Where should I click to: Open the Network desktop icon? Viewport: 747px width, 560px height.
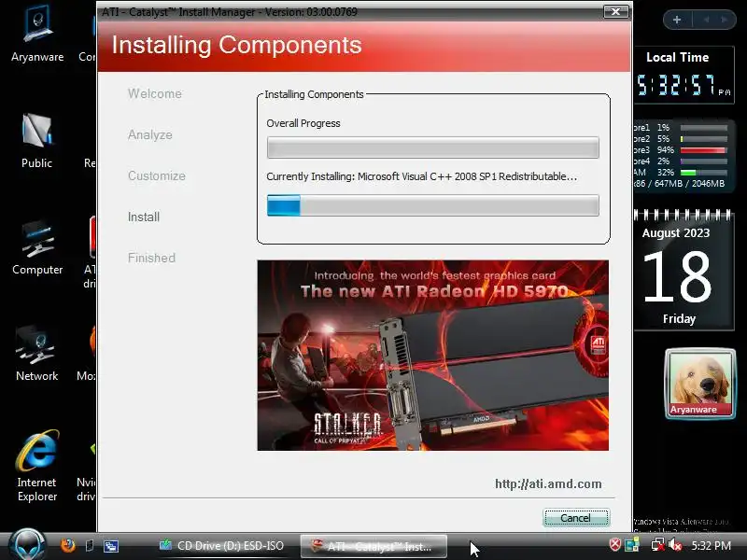36,355
